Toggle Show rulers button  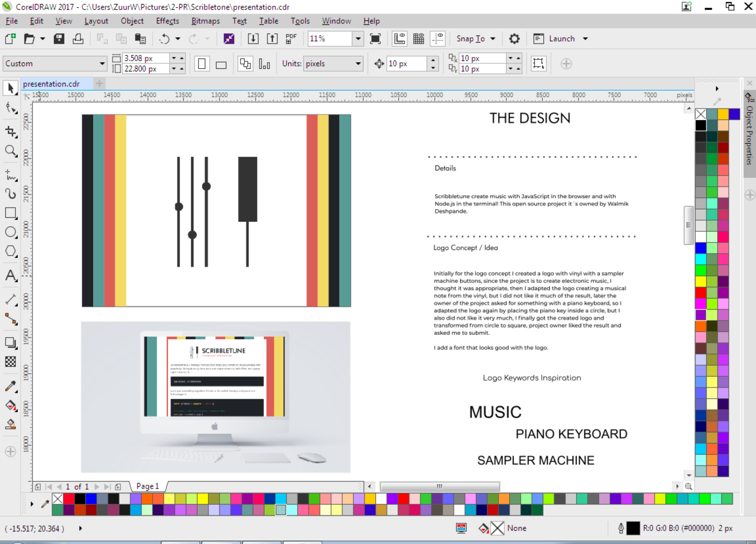point(399,39)
